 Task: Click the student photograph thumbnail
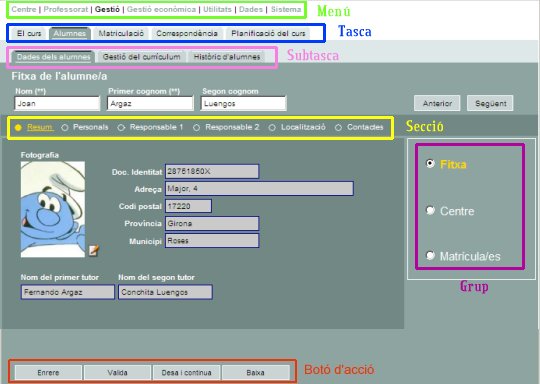pyautogui.click(x=53, y=209)
